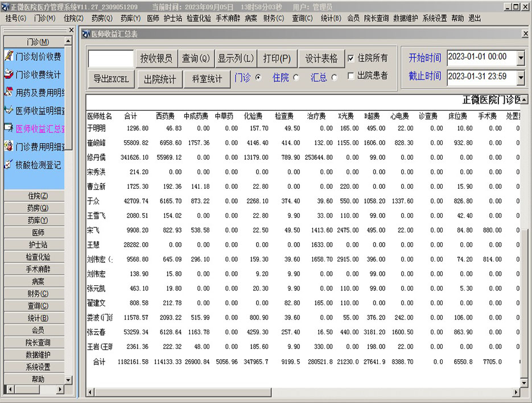Click the 门诊收费统计 sidebar icon
The image size is (532, 403).
pyautogui.click(x=9, y=74)
